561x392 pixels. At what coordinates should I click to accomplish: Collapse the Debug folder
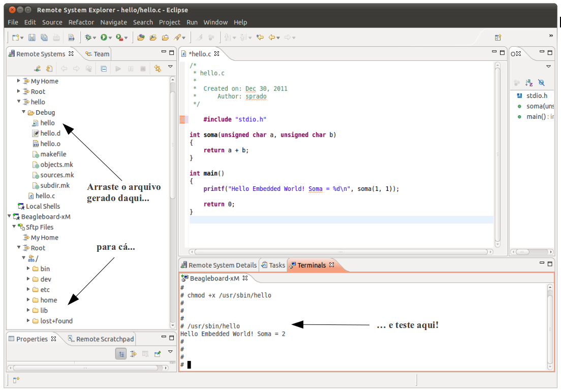pos(23,112)
